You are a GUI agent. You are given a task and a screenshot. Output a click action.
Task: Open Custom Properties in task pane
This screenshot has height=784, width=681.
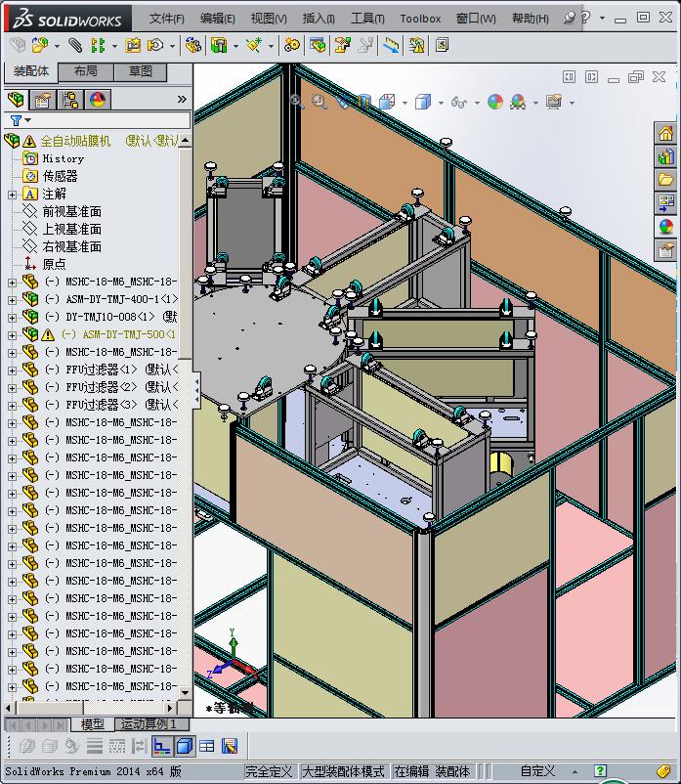(x=665, y=249)
